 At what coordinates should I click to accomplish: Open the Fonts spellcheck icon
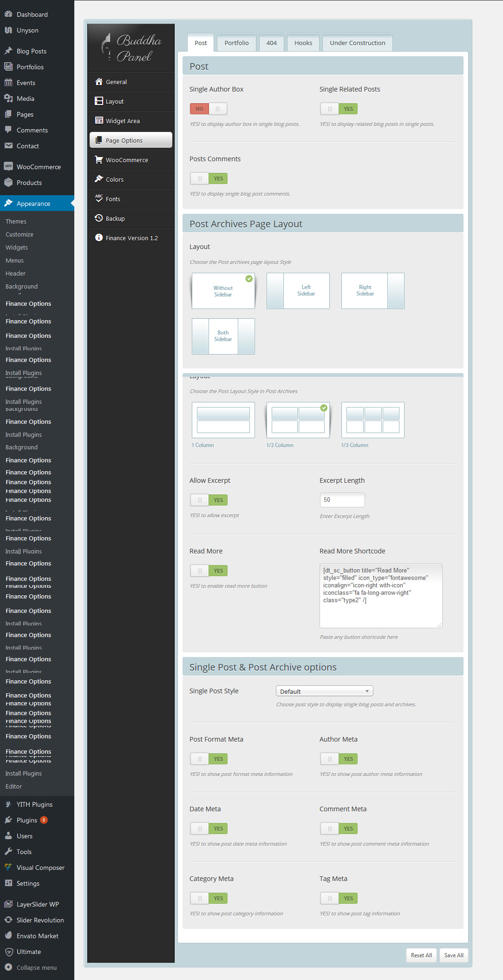(98, 198)
